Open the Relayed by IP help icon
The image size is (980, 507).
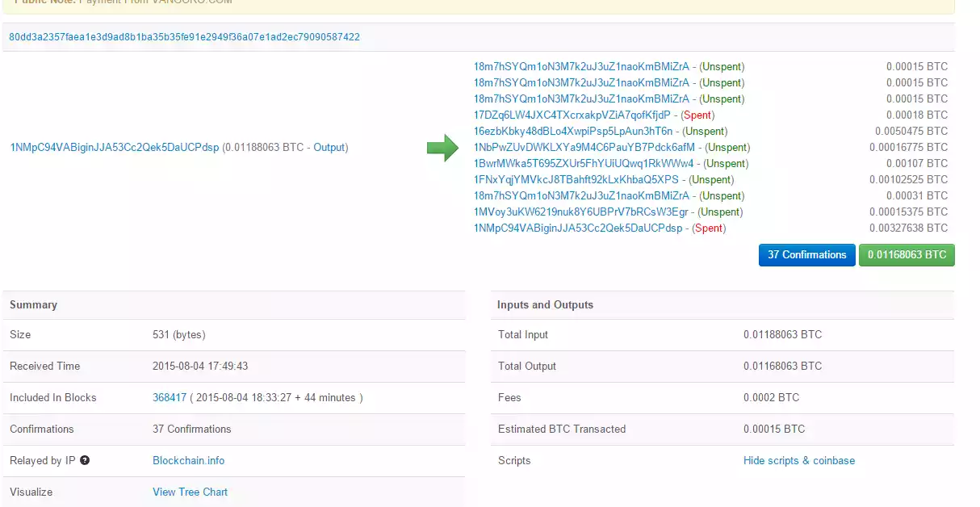tap(85, 460)
